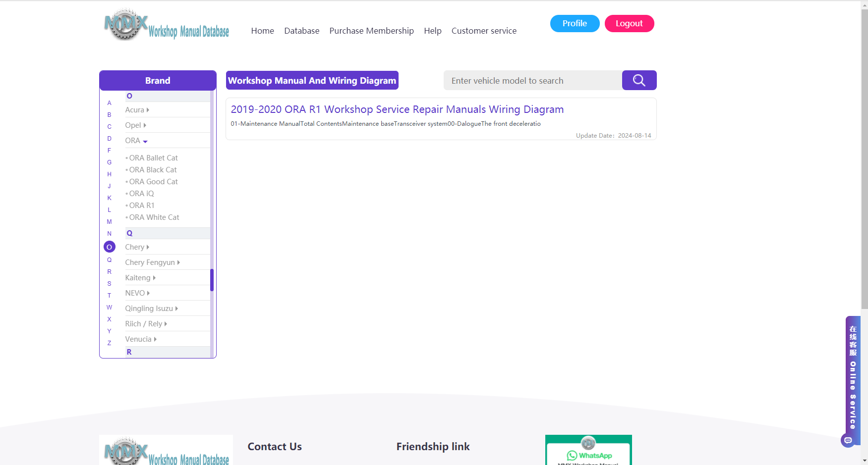Select ORA iQ model
This screenshot has height=465, width=868.
(x=141, y=194)
